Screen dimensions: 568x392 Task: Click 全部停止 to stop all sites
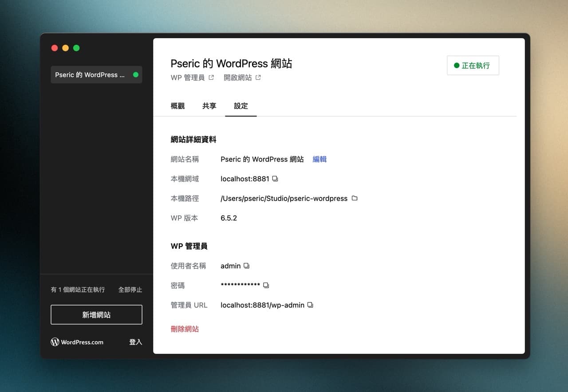(130, 290)
